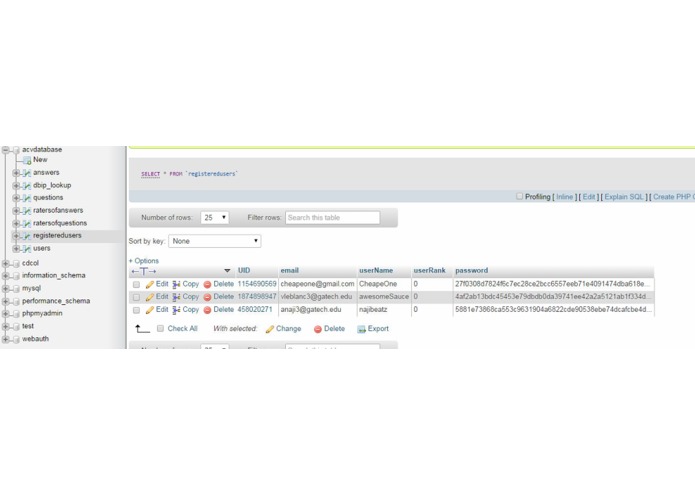695x494 pixels.
Task: Expand the performance_schema database node
Action: (6, 302)
